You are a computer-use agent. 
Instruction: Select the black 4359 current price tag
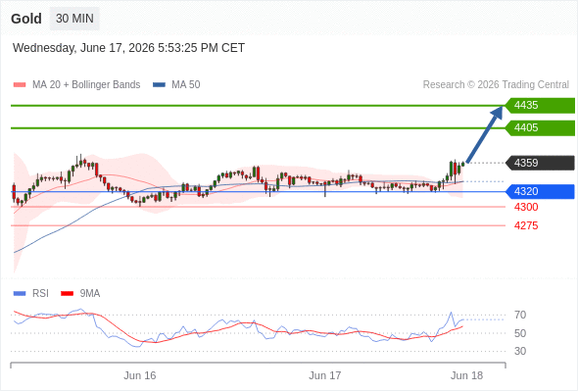click(x=540, y=163)
